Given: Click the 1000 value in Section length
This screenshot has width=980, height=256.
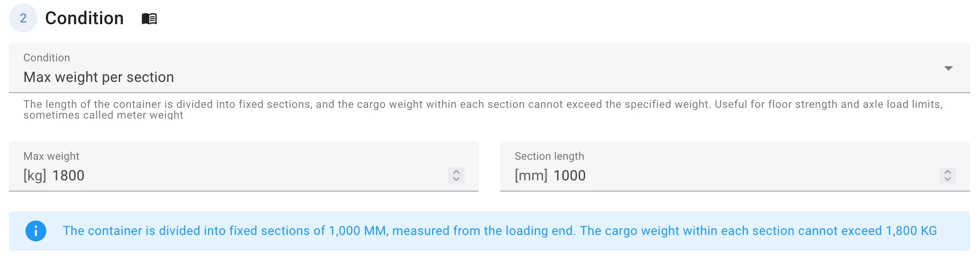Looking at the screenshot, I should click(569, 175).
